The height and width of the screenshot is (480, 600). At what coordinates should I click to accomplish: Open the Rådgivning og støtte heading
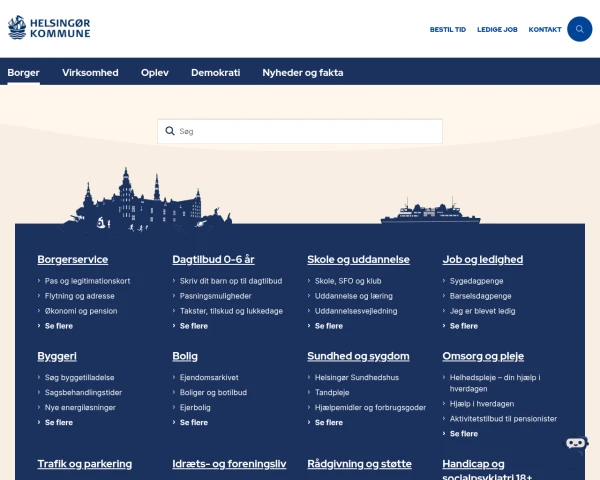point(359,464)
